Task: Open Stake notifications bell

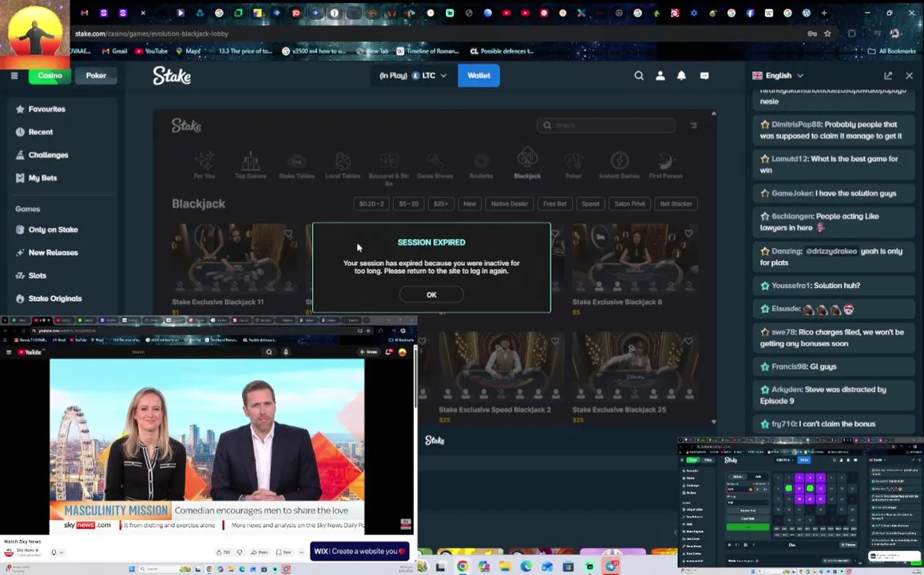Action: coord(681,75)
